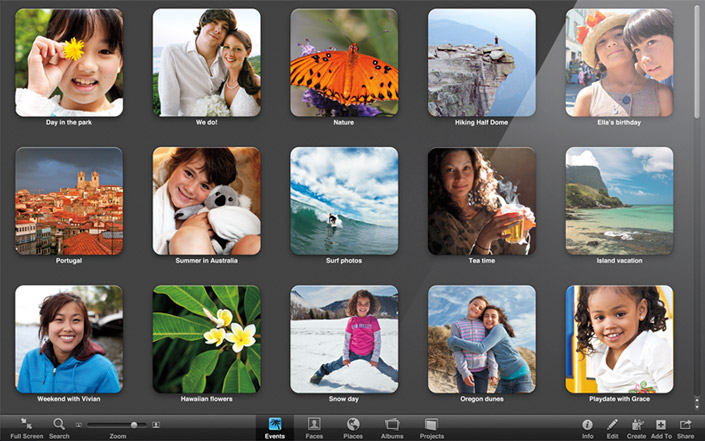Switch to the Projects view
The width and height of the screenshot is (705, 441).
(432, 428)
